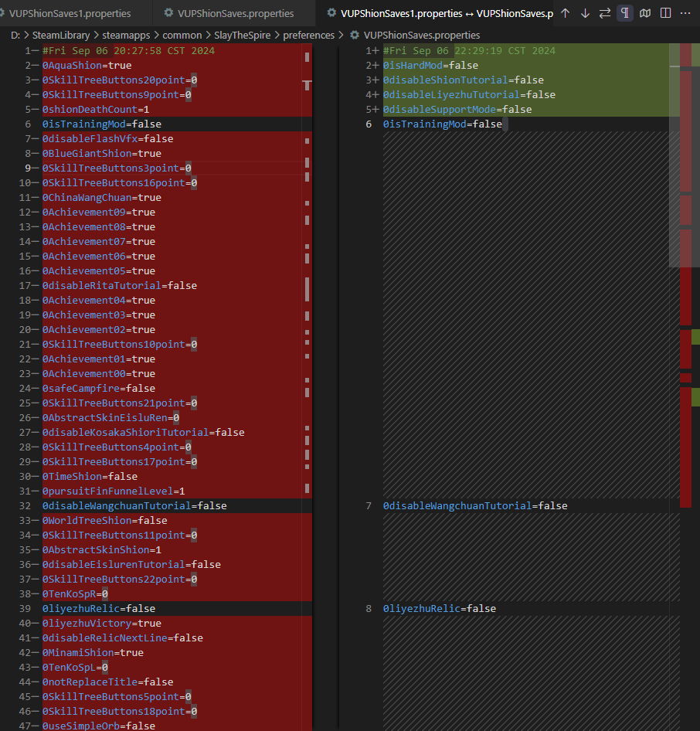Image resolution: width=700 pixels, height=731 pixels.
Task: Click '0AbstractSkinEisluRen=0' line
Action: point(111,418)
